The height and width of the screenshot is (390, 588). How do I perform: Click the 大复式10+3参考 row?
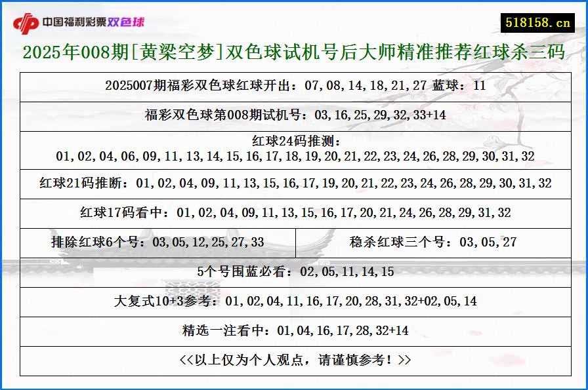point(294,302)
